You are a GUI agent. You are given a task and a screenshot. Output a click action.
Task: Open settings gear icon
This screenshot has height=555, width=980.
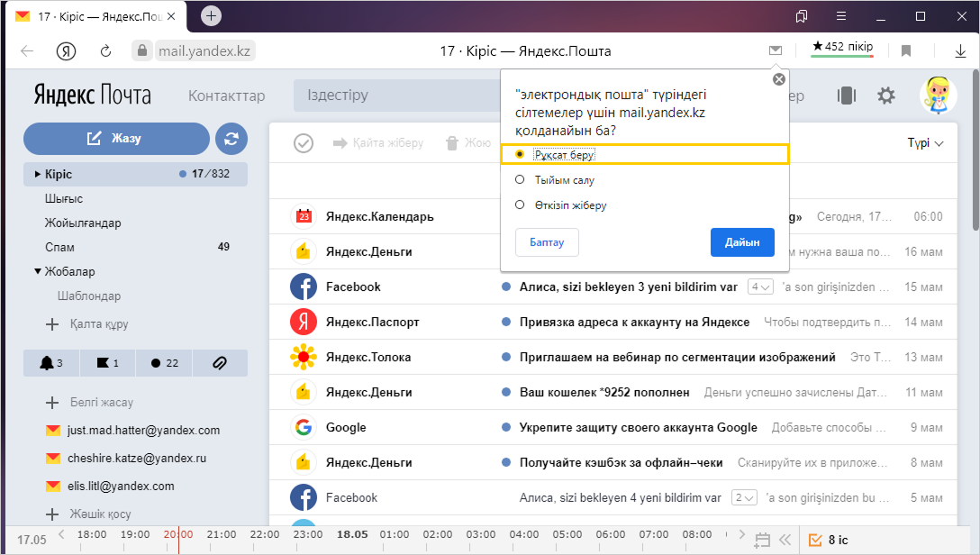(x=886, y=96)
